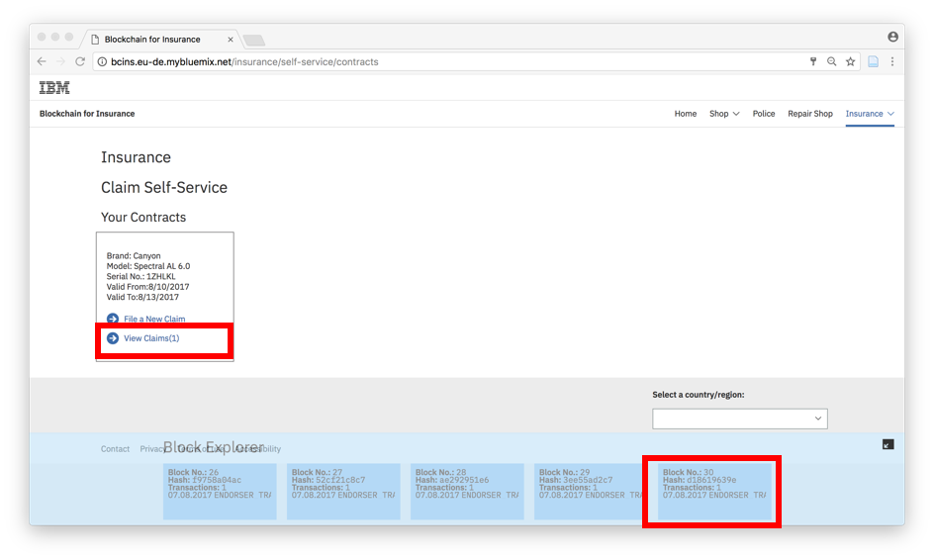934x560 pixels.
Task: Click the site info icon in address bar
Action: 102,62
